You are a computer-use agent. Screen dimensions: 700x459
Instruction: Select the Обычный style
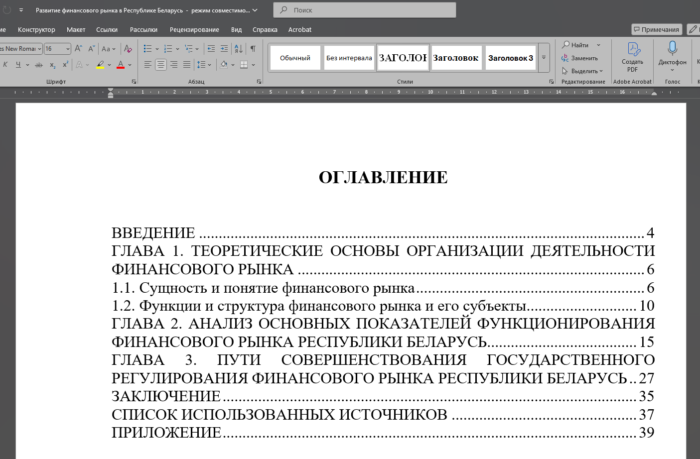pos(295,58)
